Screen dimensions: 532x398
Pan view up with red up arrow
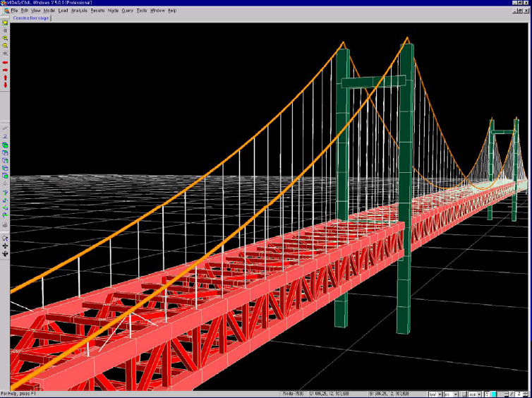pos(5,78)
